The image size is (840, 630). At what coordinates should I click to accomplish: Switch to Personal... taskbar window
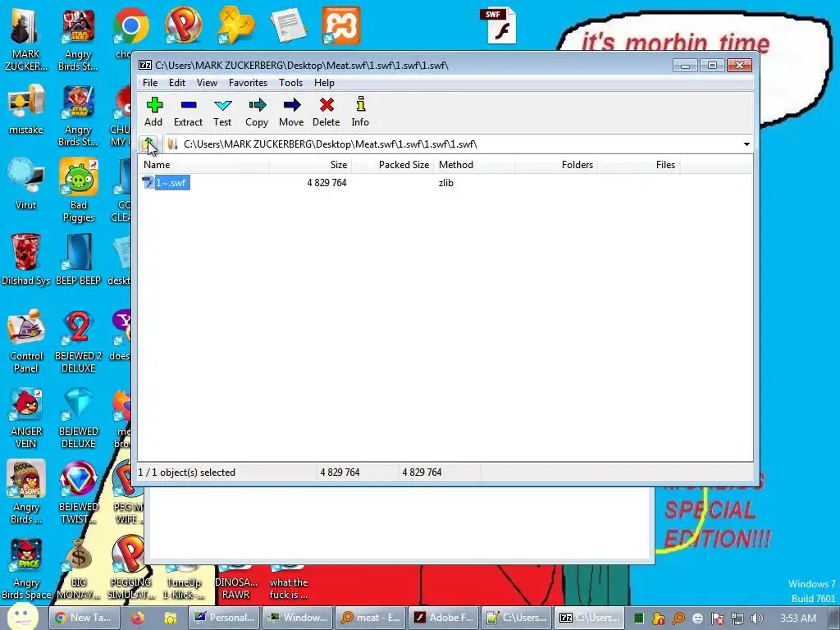(225, 618)
